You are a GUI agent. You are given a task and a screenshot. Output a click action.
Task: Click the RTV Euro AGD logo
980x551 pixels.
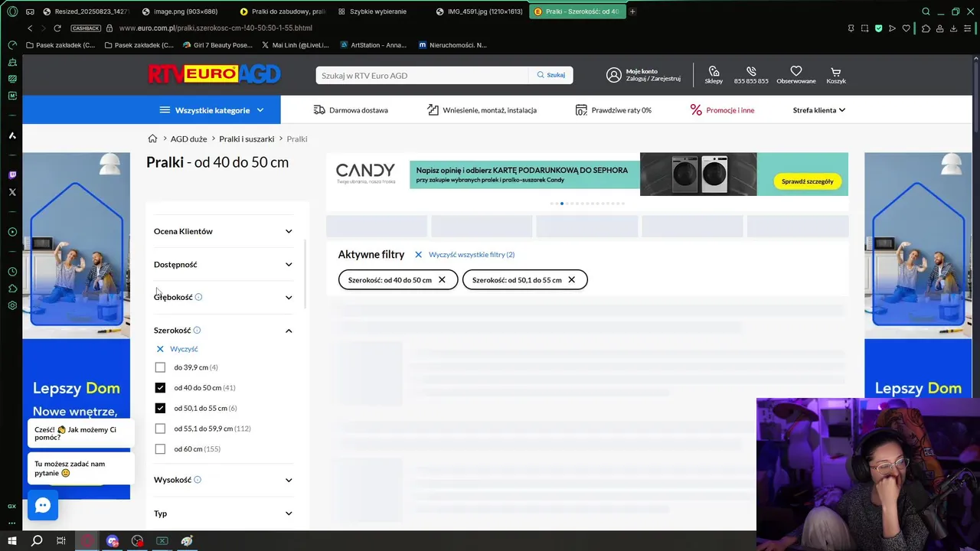(214, 74)
